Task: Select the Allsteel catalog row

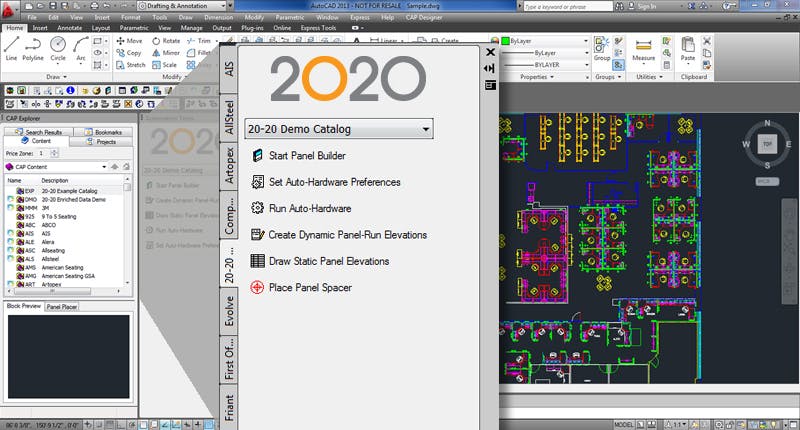Action: point(63,259)
